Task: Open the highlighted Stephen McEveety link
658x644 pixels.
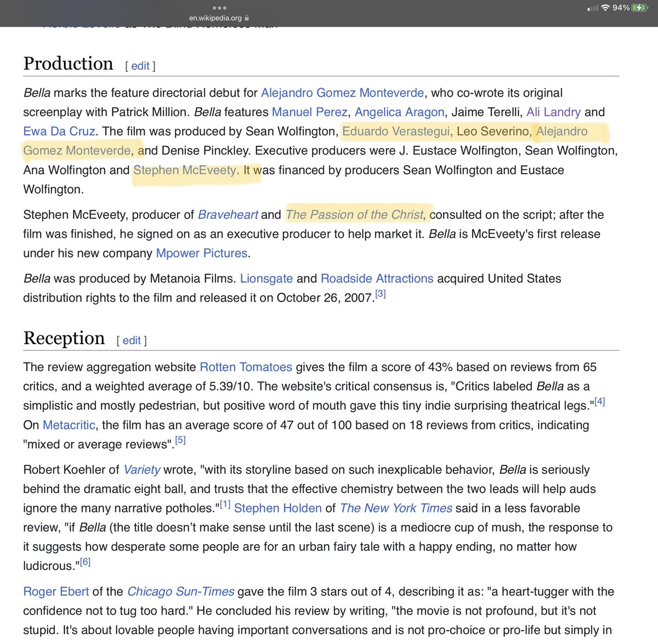Action: point(185,170)
